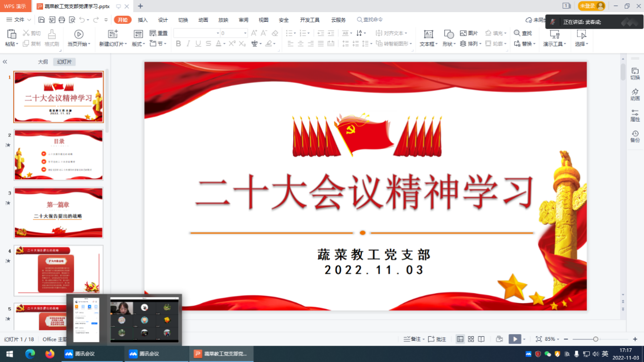Click the insert picture (图片) icon
Image resolution: width=644 pixels, height=362 pixels.
(469, 33)
